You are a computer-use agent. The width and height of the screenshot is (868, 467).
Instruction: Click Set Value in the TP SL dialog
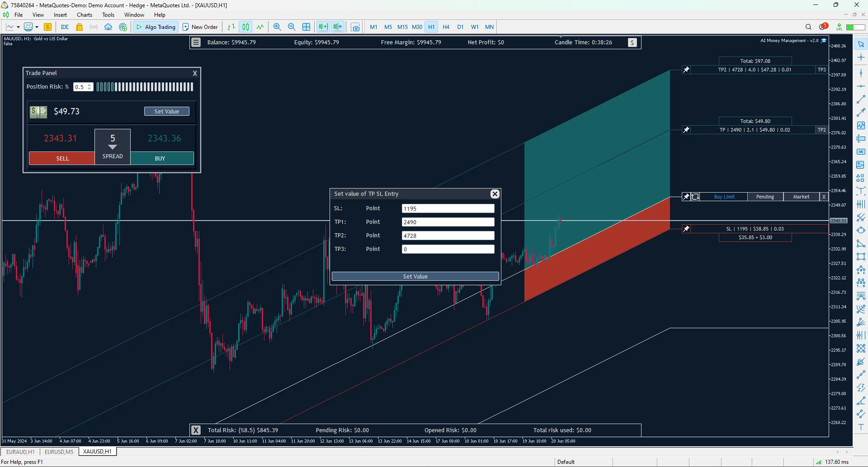pyautogui.click(x=415, y=276)
